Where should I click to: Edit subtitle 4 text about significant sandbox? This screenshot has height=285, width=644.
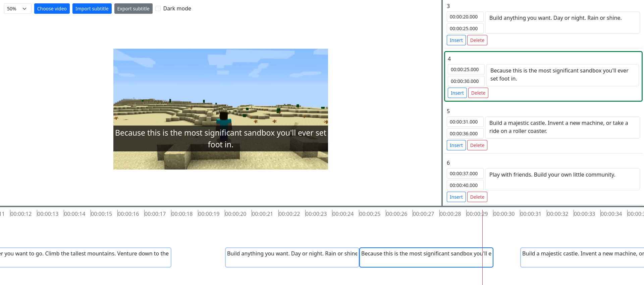562,75
